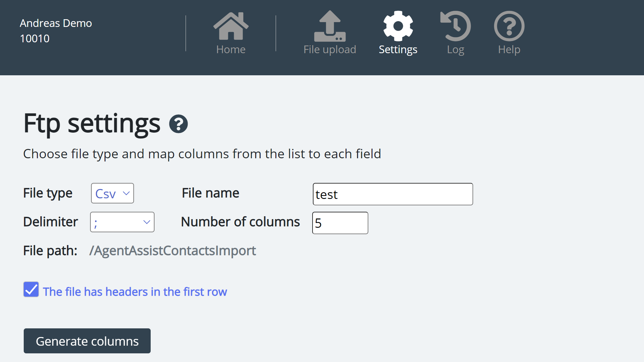Focus the Number of columns field

[x=340, y=223]
